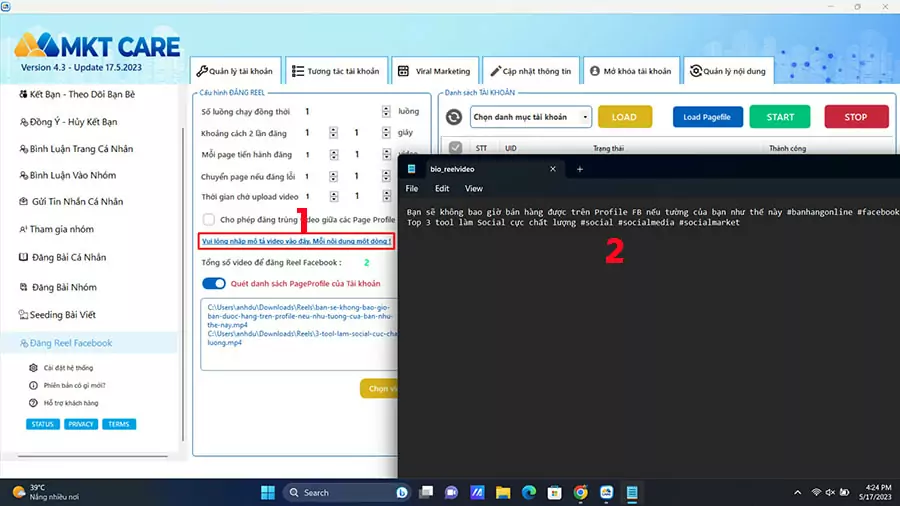The image size is (900, 506).
Task: Adjust second Khoảng cách 2 lần đăng stepper
Action: (386, 133)
